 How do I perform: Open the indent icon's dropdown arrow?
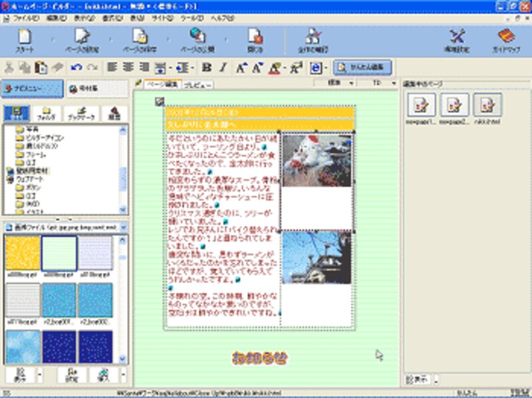(170, 68)
